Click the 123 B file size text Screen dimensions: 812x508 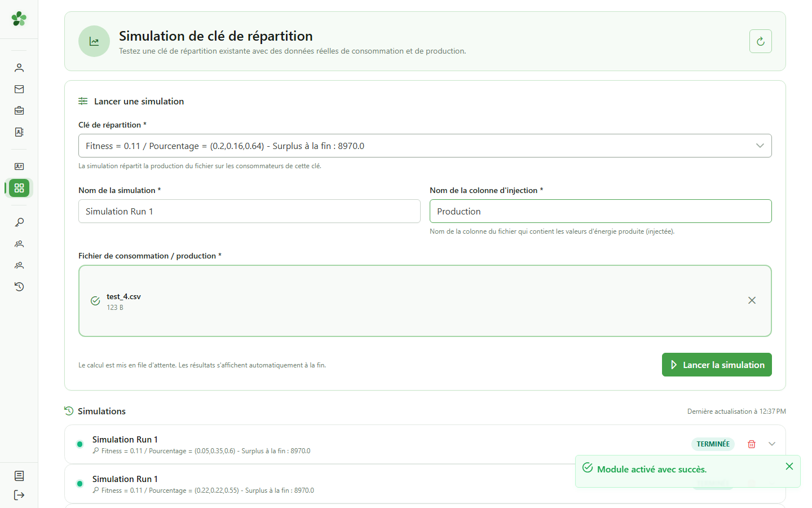[115, 308]
